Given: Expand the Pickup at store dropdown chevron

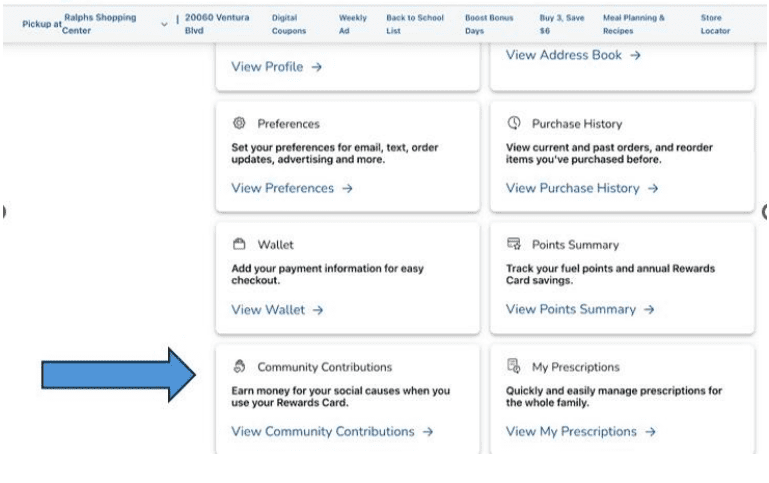Looking at the screenshot, I should click(164, 24).
